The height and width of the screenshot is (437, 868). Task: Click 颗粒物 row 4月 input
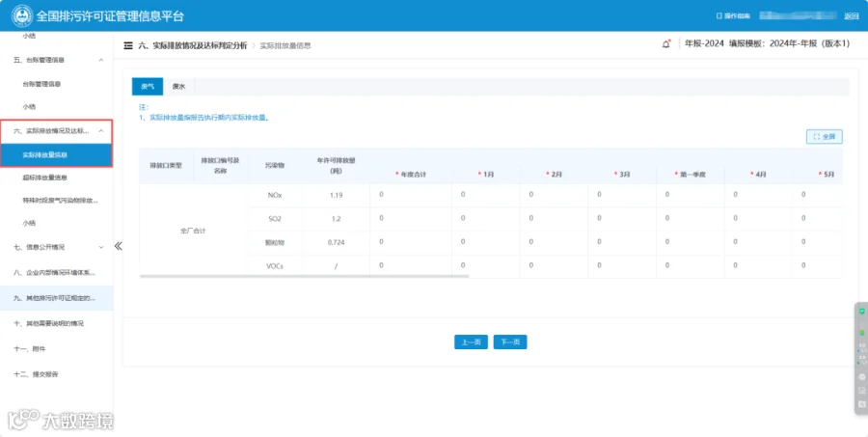[x=758, y=242]
